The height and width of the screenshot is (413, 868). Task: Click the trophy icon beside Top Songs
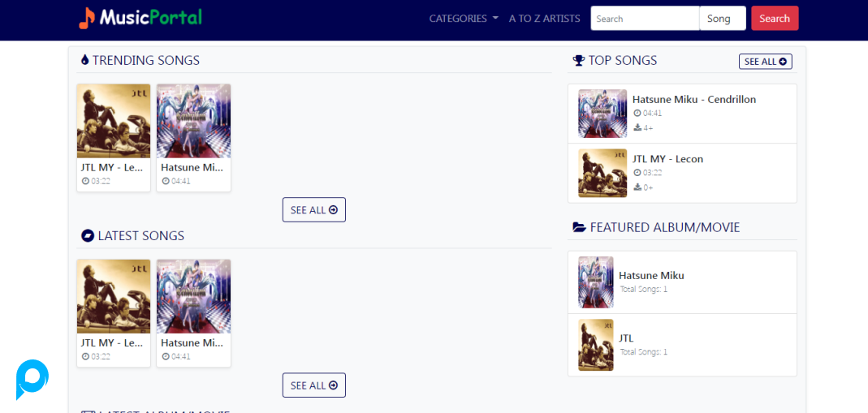tap(578, 60)
